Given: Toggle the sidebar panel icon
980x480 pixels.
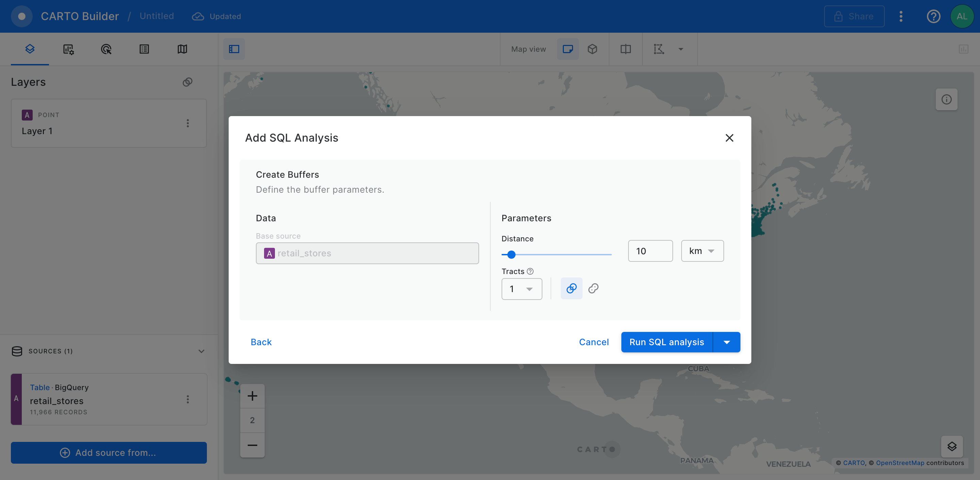Looking at the screenshot, I should click(x=234, y=49).
